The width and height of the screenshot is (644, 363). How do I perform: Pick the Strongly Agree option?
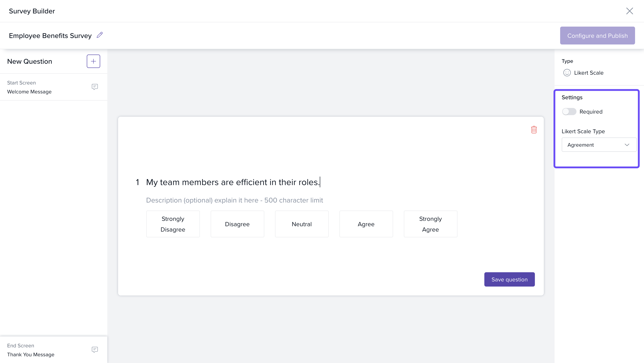point(430,224)
